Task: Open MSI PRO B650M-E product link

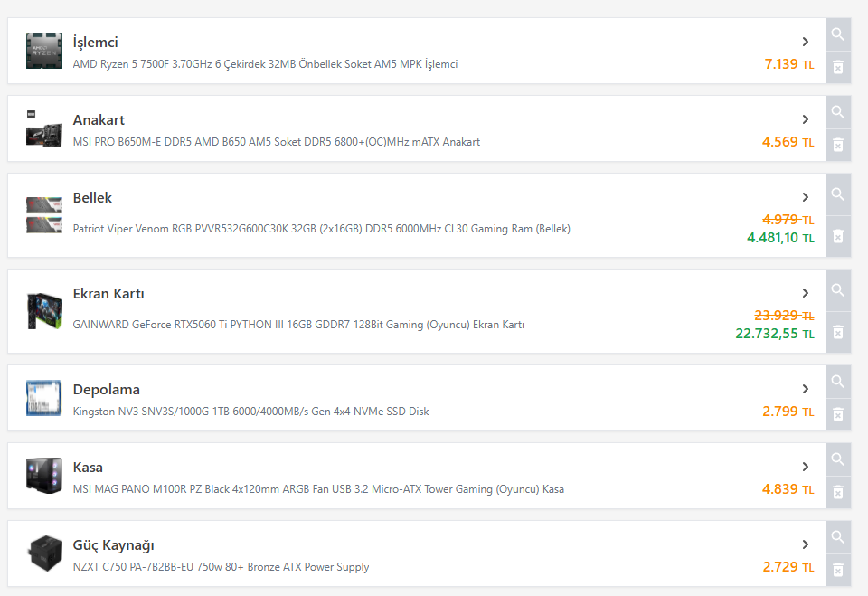Action: click(277, 142)
